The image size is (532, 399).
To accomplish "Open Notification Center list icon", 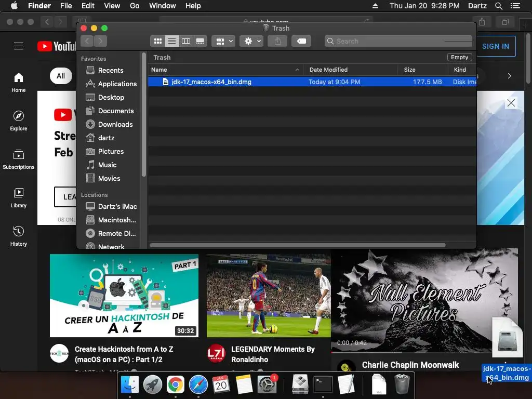I will [515, 6].
